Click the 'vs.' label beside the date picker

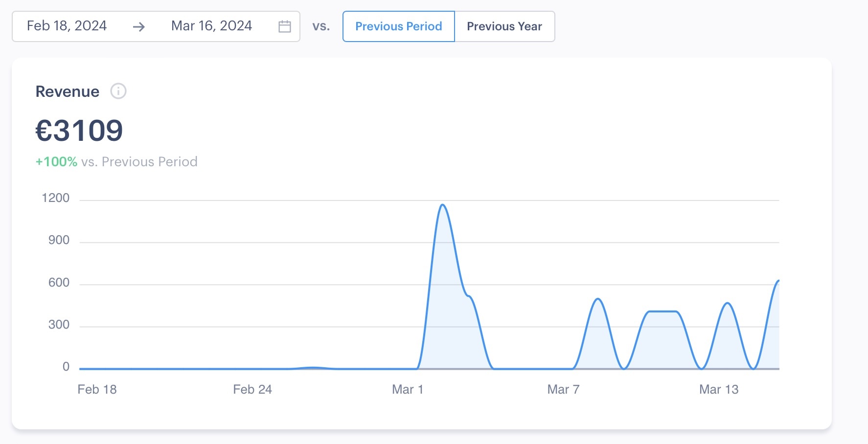coord(321,26)
